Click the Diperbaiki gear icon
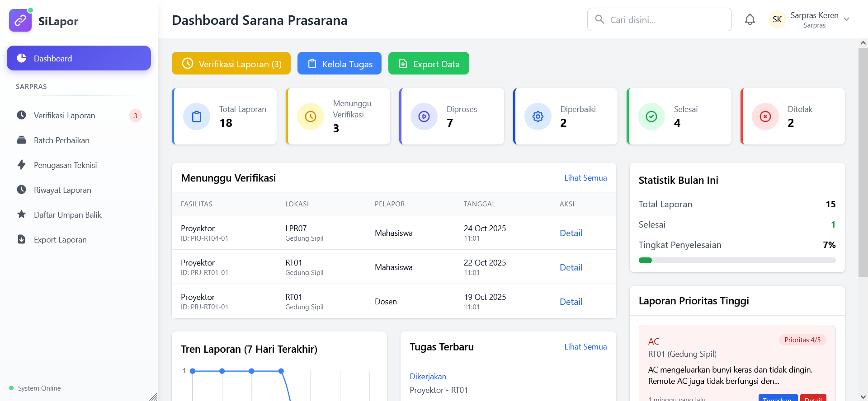 click(538, 117)
